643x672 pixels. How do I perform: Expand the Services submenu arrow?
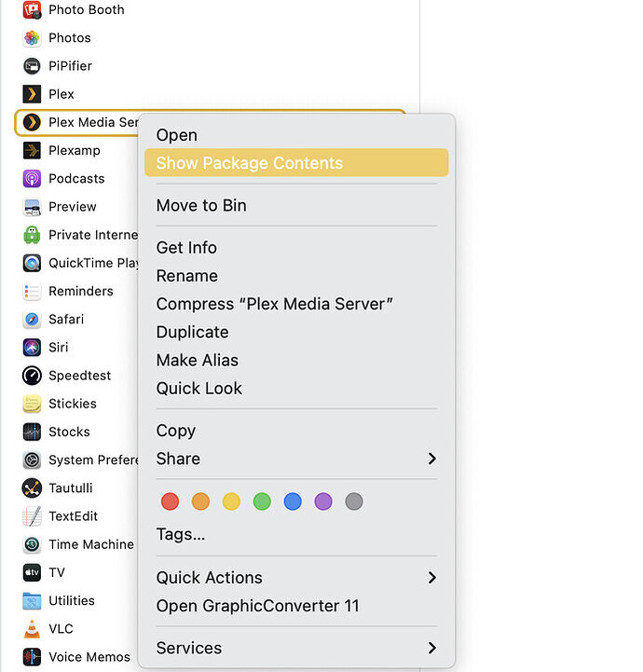432,648
